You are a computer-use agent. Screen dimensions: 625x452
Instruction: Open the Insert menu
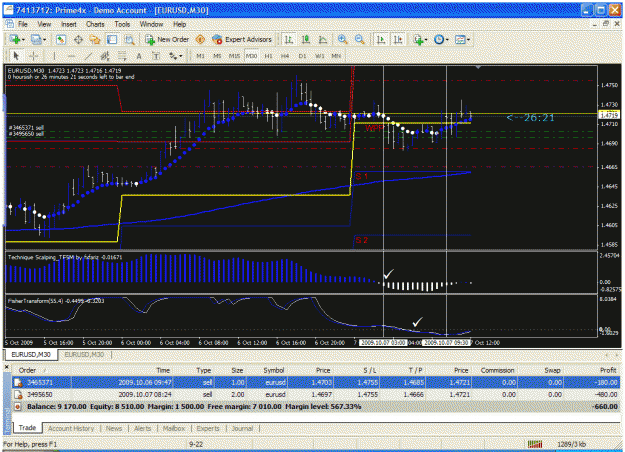pyautogui.click(x=69, y=24)
